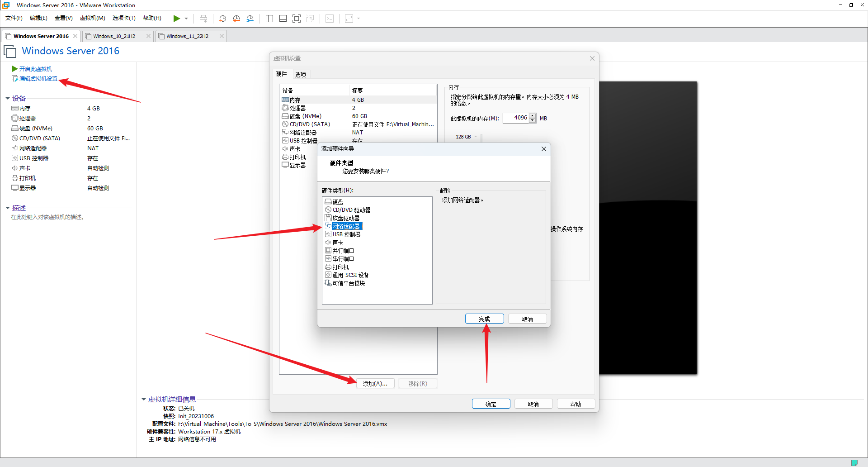The image size is (868, 467).
Task: Take a snapshot with the clock-plus icon
Action: point(223,19)
